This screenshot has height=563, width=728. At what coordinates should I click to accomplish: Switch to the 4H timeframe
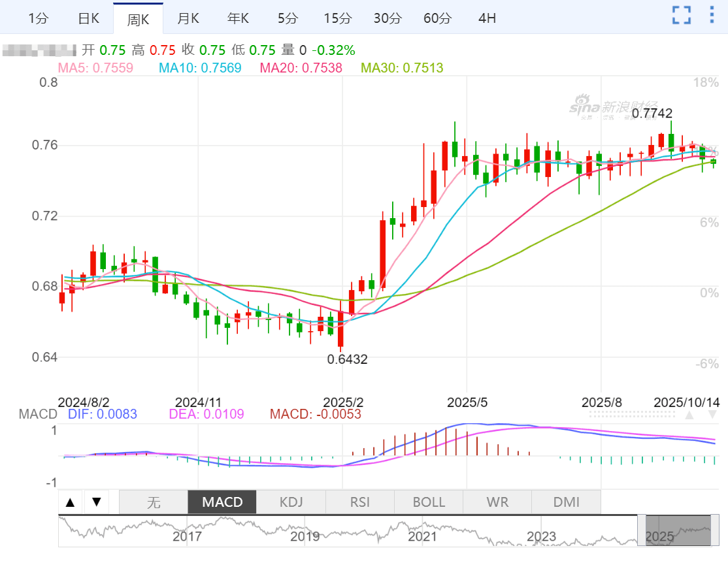[487, 18]
